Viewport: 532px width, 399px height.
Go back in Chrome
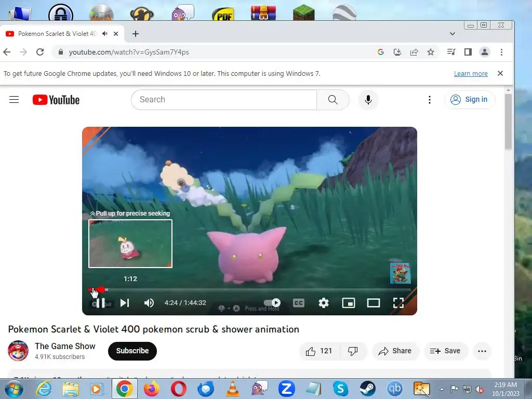click(x=7, y=52)
